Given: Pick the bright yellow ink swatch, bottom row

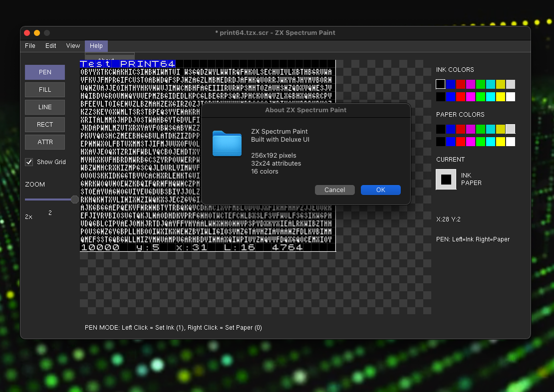Looking at the screenshot, I should [500, 97].
